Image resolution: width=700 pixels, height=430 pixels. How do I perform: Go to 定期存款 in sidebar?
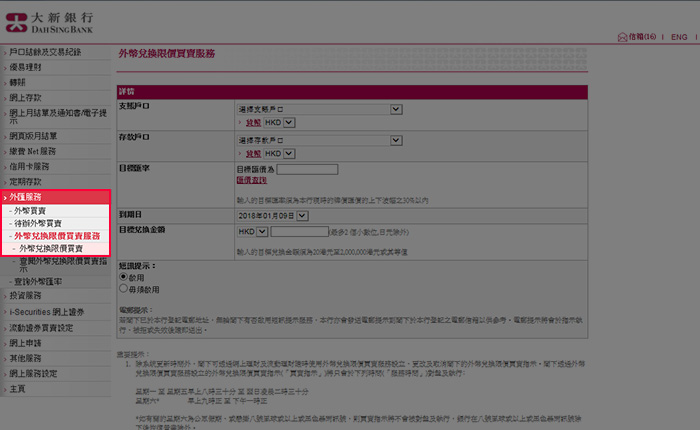point(29,182)
